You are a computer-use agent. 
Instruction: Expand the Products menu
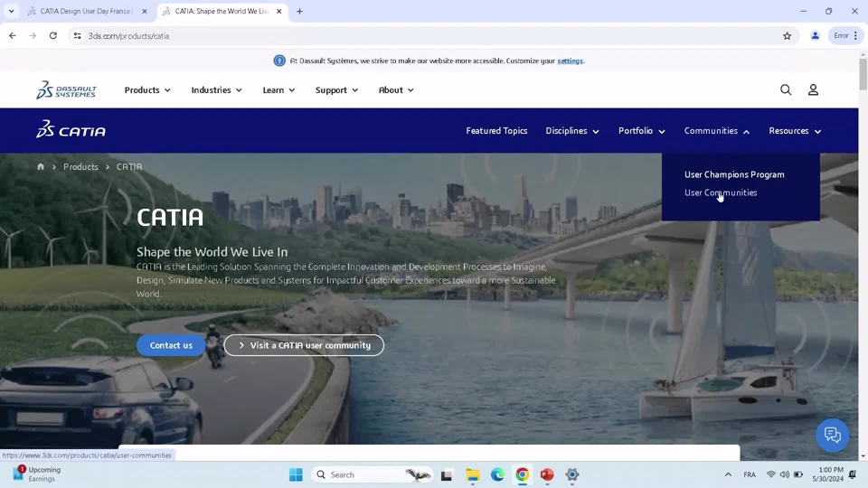147,89
